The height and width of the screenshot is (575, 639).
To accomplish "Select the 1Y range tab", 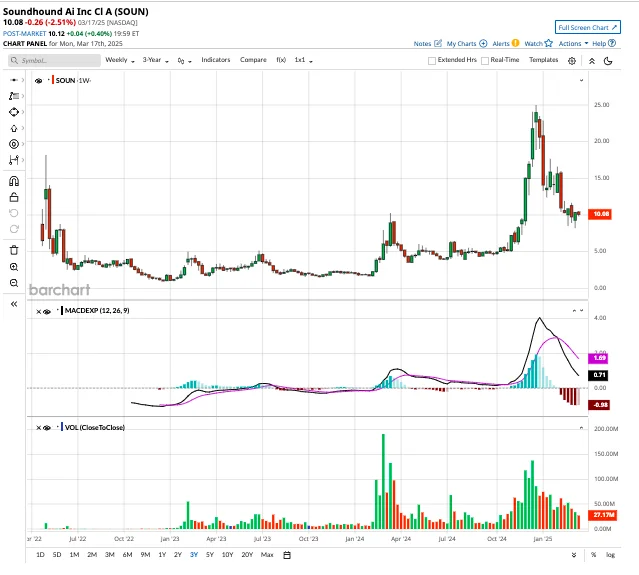I will click(x=162, y=555).
